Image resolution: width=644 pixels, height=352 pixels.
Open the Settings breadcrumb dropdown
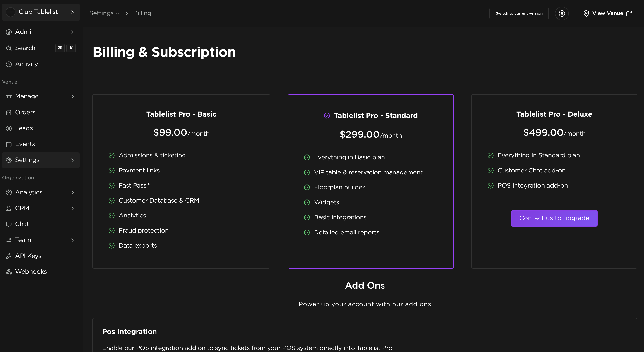point(104,13)
